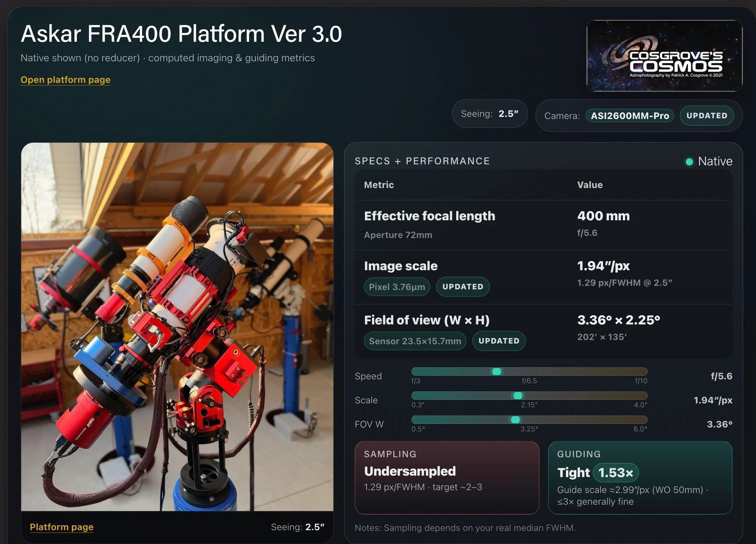Toggle the UPDATED badge next to camera
Viewport: 756px width, 544px height.
(x=706, y=115)
